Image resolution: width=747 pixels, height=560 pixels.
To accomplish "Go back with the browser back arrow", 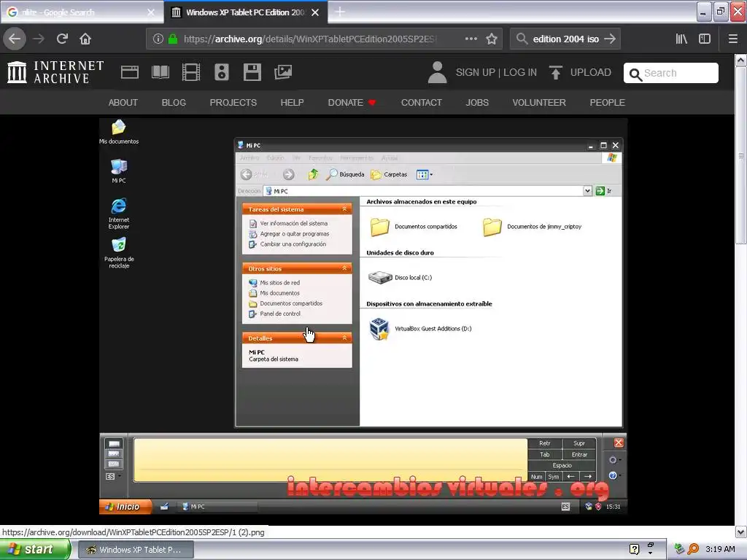I will coord(15,39).
